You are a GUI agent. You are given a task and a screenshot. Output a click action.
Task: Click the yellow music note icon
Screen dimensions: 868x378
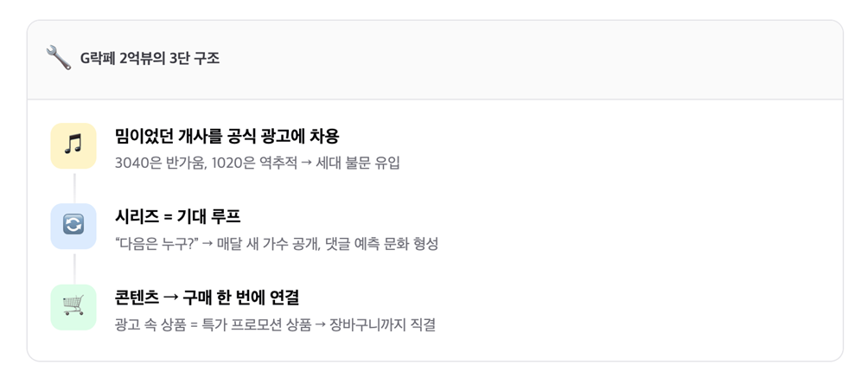point(73,145)
